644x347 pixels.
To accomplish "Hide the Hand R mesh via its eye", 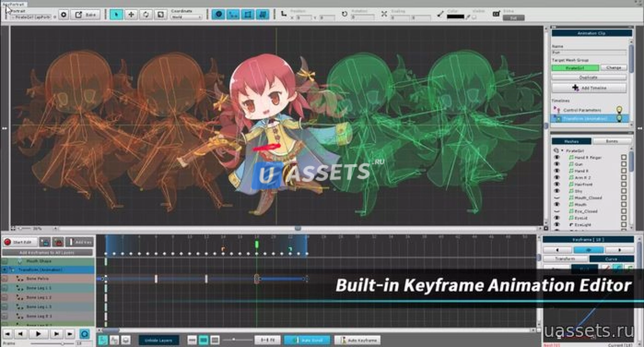I will [557, 171].
